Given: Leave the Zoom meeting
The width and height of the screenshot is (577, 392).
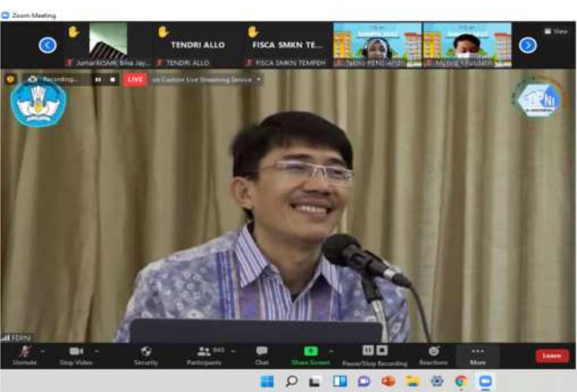Looking at the screenshot, I should tap(552, 355).
